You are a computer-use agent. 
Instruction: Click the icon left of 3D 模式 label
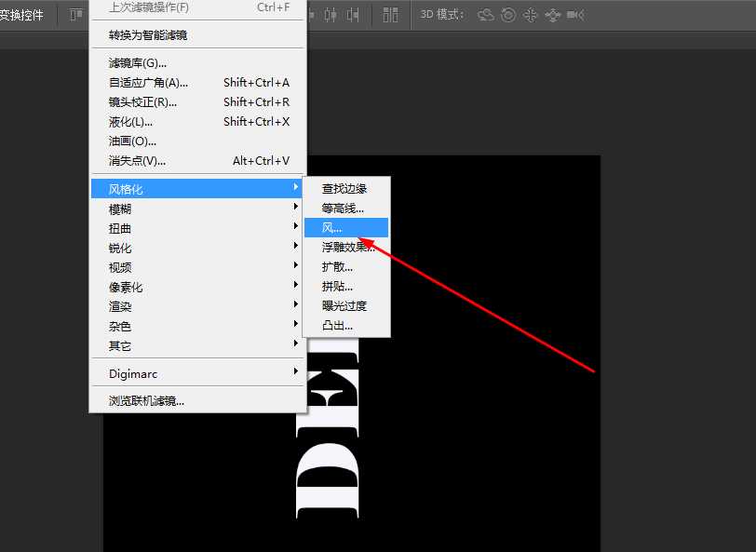point(390,14)
